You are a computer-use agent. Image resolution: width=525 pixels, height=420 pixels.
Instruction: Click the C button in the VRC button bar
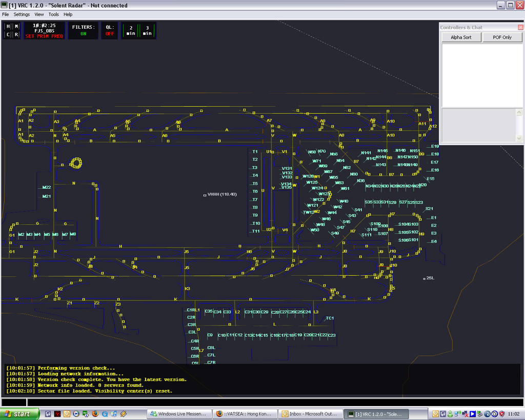8,35
